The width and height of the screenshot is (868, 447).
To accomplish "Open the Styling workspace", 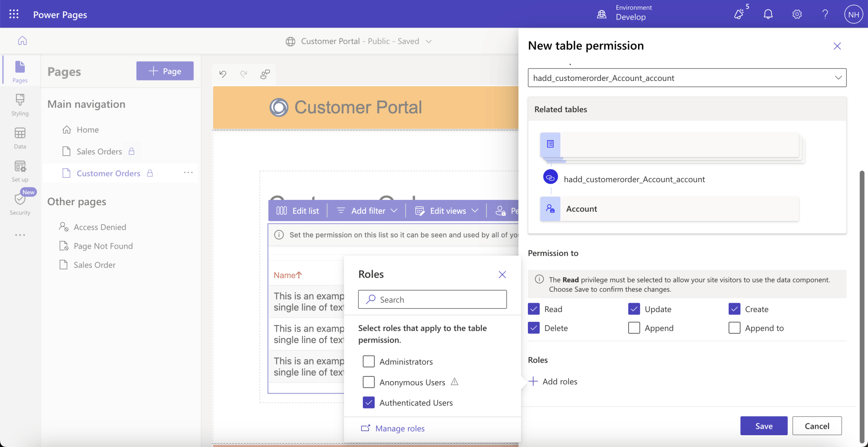I will [x=20, y=104].
